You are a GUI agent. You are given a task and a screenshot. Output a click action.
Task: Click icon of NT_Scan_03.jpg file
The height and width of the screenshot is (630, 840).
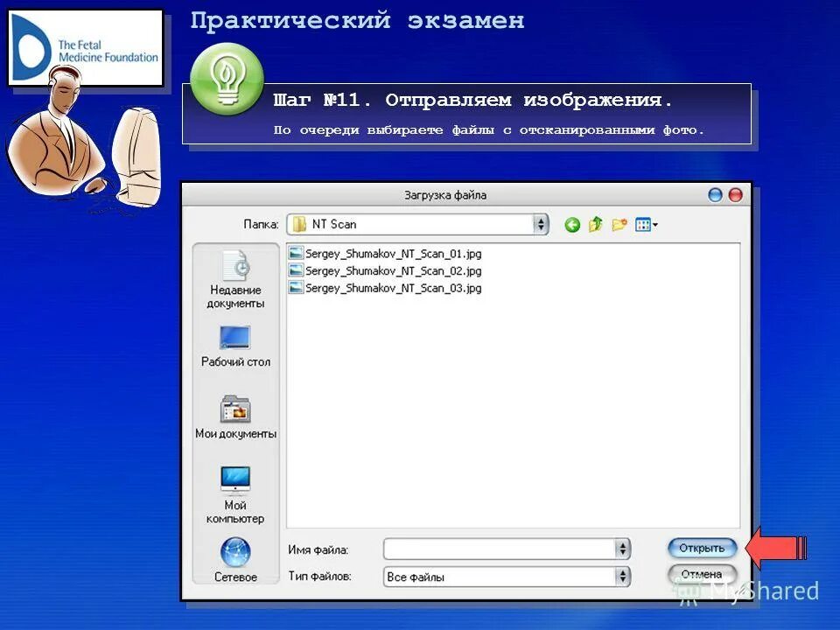296,287
